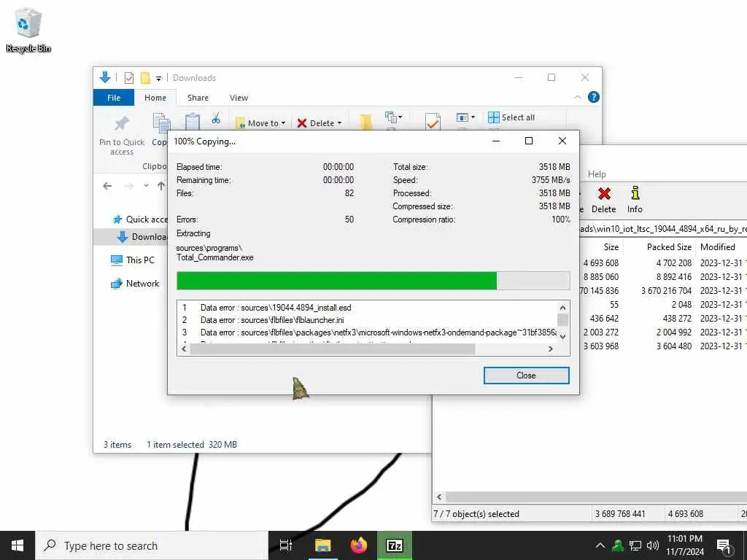Select the row with packed size 3 670 216 704
The width and height of the screenshot is (747, 560).
click(663, 290)
